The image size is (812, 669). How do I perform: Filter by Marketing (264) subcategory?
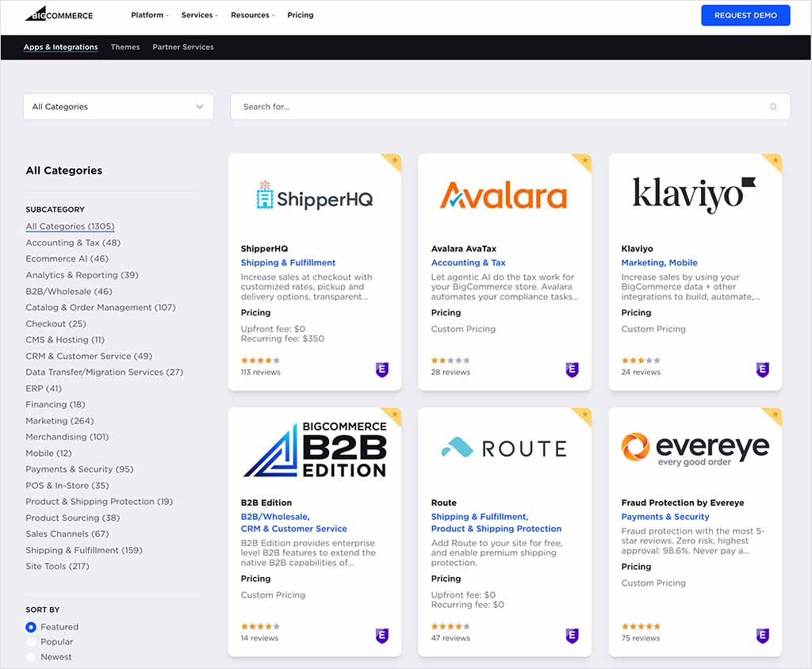click(x=60, y=421)
